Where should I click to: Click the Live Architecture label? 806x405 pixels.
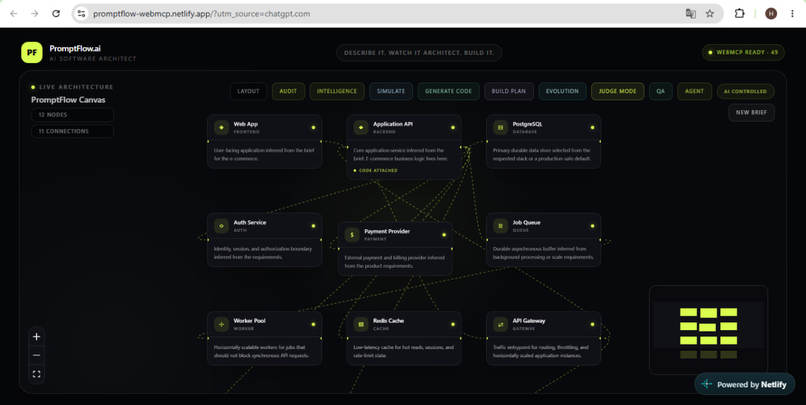(x=76, y=87)
